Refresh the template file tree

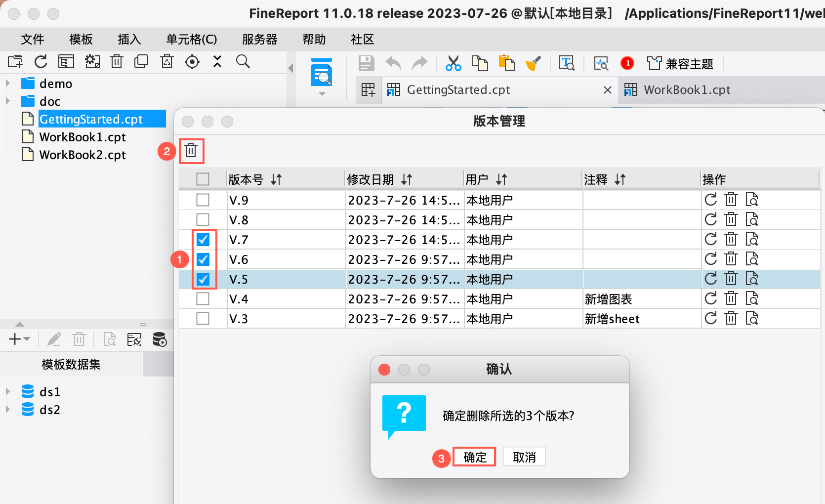[41, 62]
